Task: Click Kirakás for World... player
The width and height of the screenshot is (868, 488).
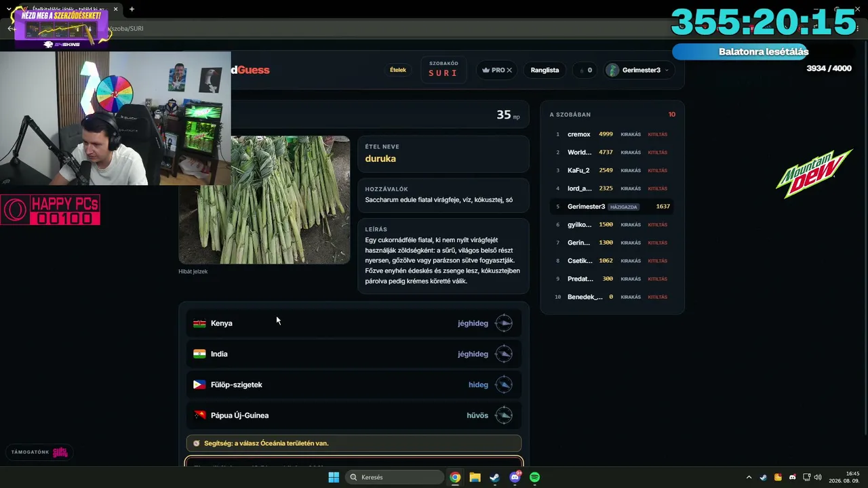Action: (x=631, y=152)
